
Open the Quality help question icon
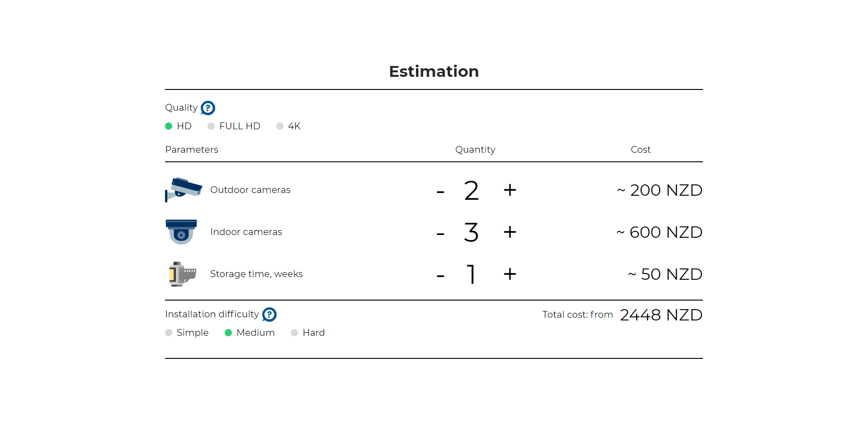tap(208, 108)
